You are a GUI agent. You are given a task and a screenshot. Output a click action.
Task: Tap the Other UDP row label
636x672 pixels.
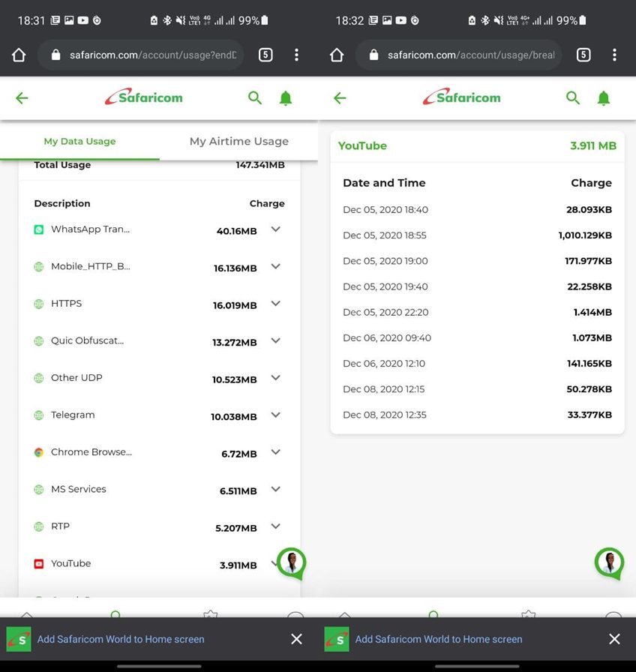click(x=76, y=377)
